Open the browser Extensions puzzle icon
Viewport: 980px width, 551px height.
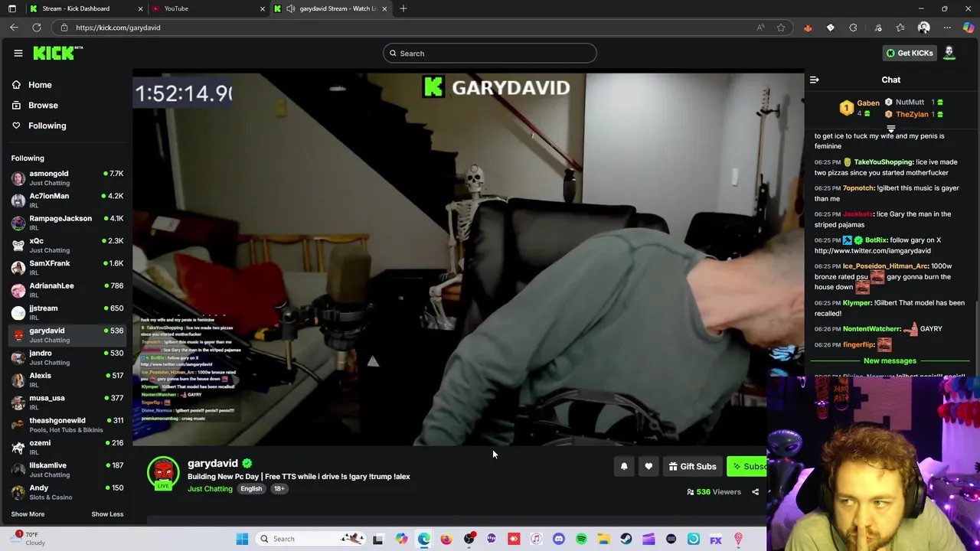(853, 28)
